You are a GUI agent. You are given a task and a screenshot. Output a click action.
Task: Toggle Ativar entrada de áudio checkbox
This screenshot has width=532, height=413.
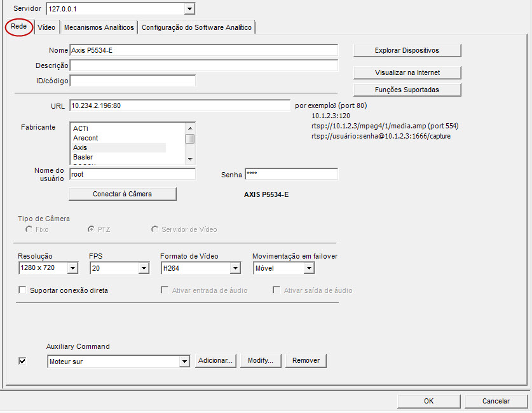[x=165, y=290]
